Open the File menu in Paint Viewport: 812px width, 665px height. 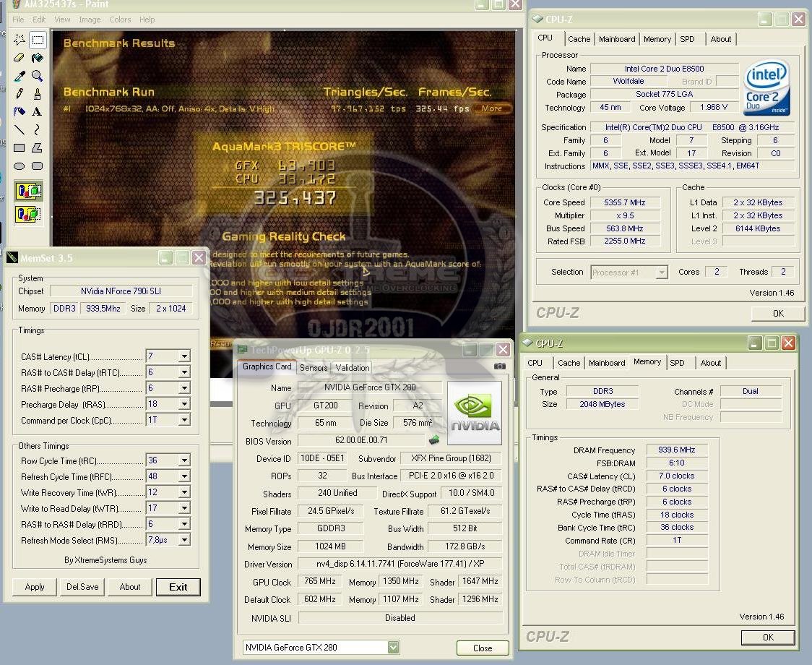coord(18,20)
